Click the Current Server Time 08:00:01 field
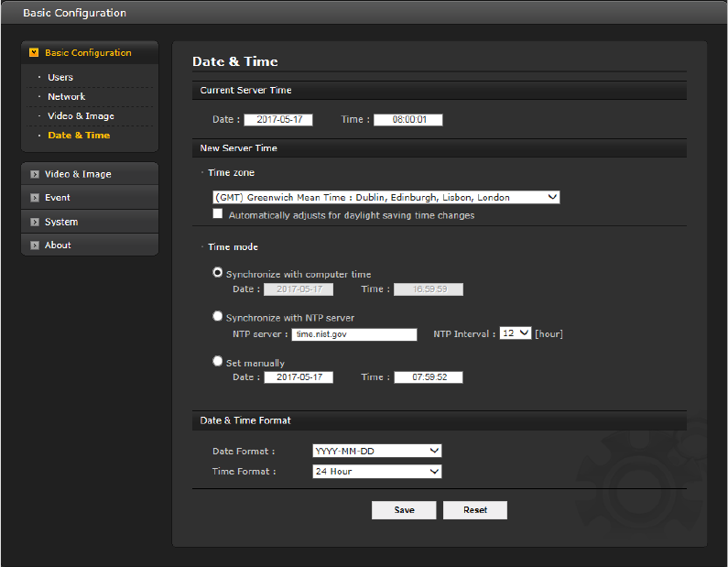 click(x=408, y=120)
